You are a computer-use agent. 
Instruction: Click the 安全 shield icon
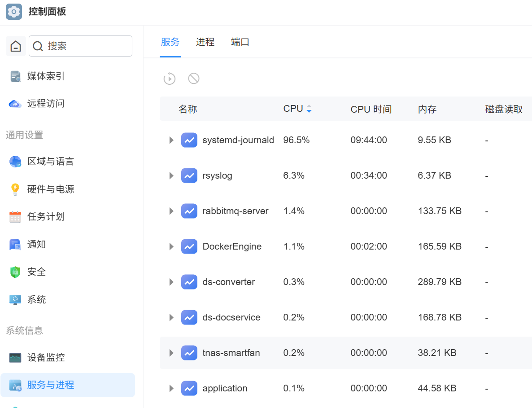[x=15, y=272]
